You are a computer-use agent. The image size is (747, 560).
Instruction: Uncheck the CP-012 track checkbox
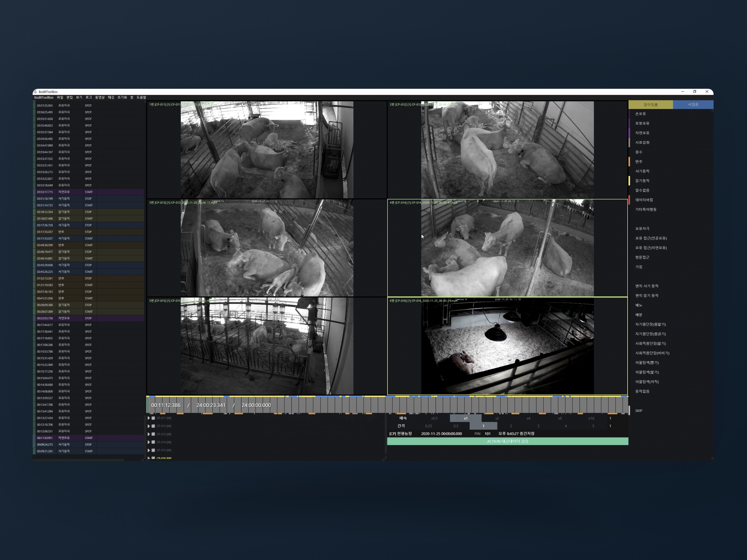click(x=153, y=426)
